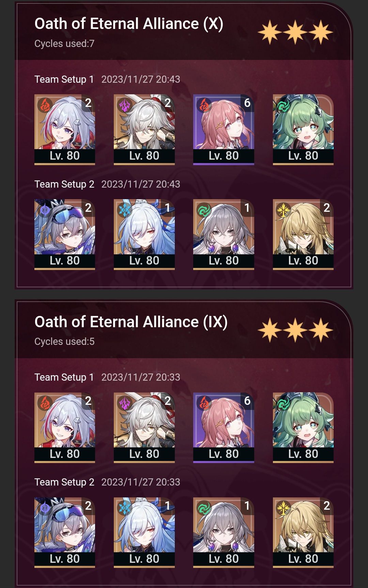This screenshot has height=588, width=368.
Task: Open the Oath of Eternal Alliance (X) header
Action: pos(129,24)
